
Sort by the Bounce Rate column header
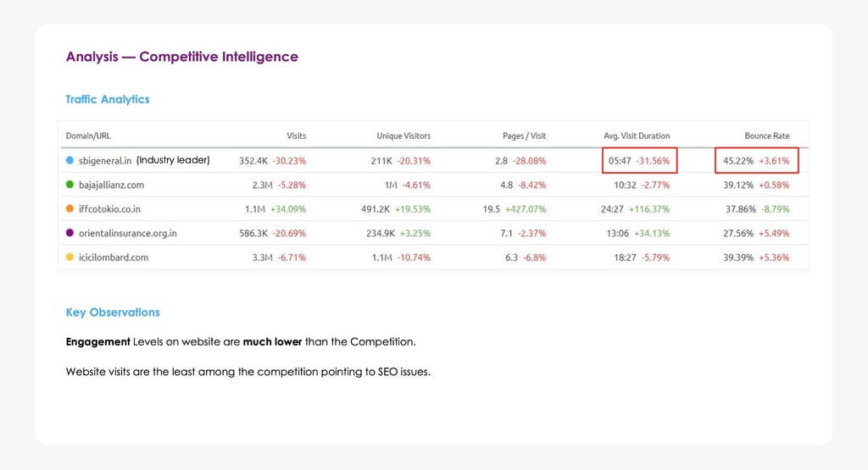(x=766, y=135)
